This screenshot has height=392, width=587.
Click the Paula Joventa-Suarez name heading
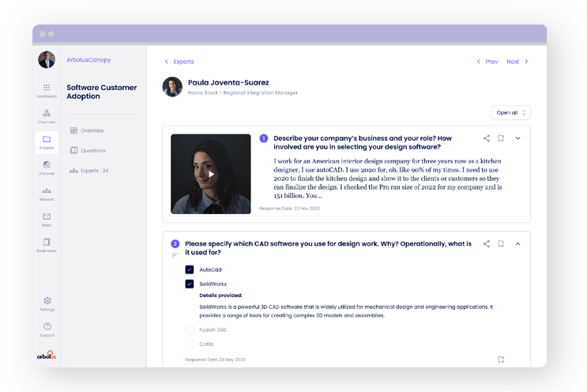pos(228,83)
